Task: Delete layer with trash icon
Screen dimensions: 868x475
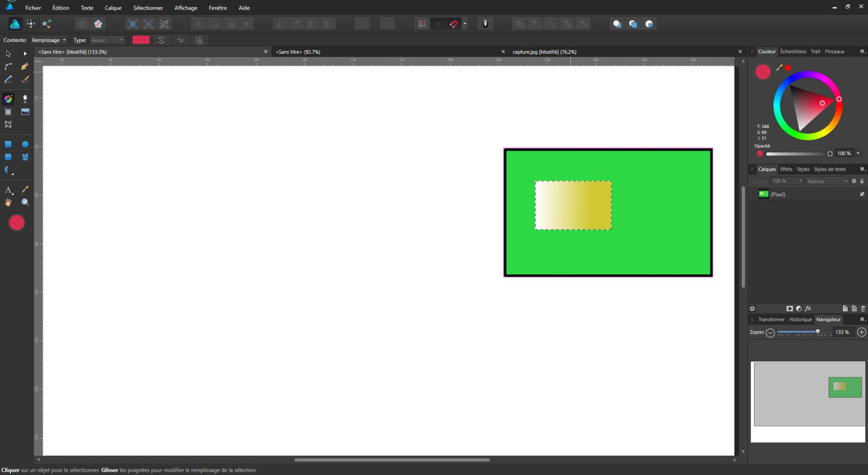Action: [x=863, y=309]
